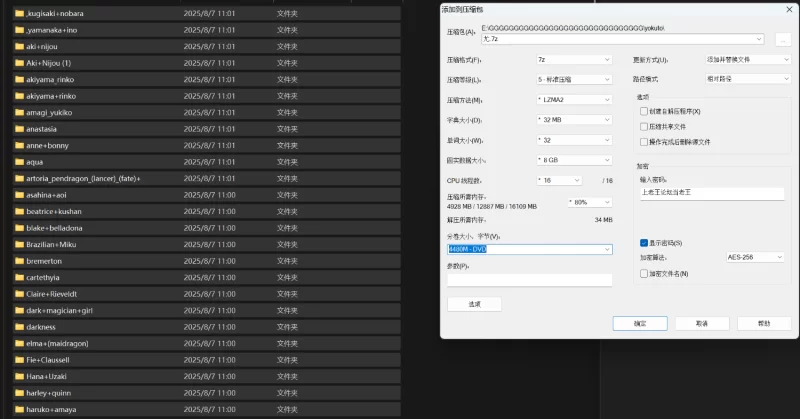The image size is (800, 419).
Task: Click the folder icon of kugisaki+nobara
Action: [19, 13]
